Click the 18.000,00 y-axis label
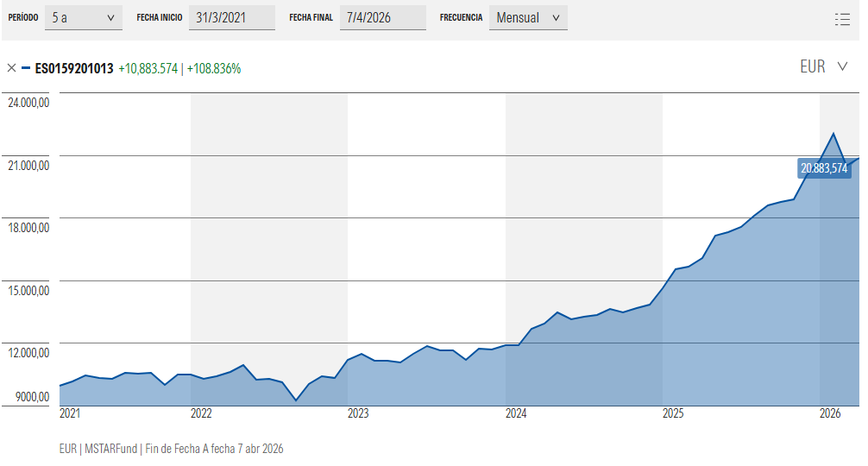 click(28, 228)
